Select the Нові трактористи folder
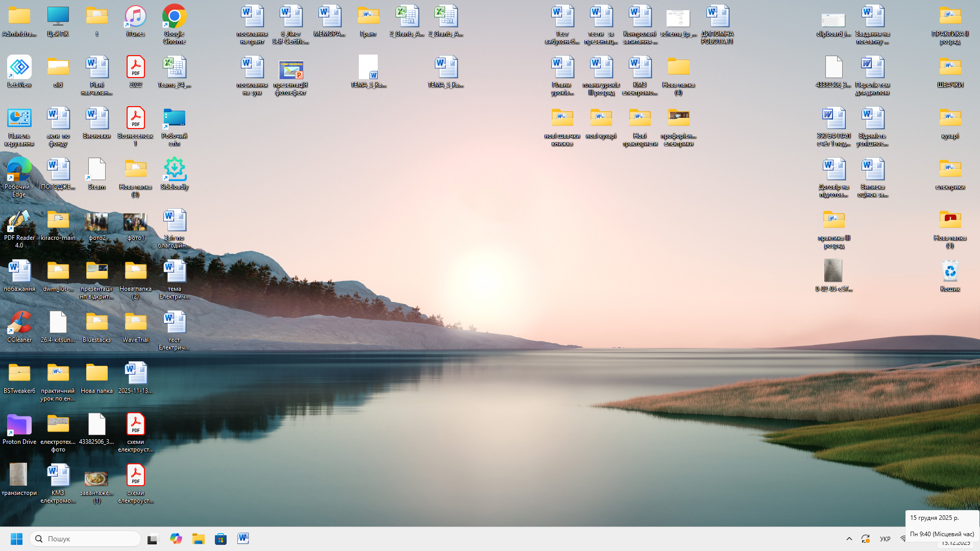 [x=640, y=127]
